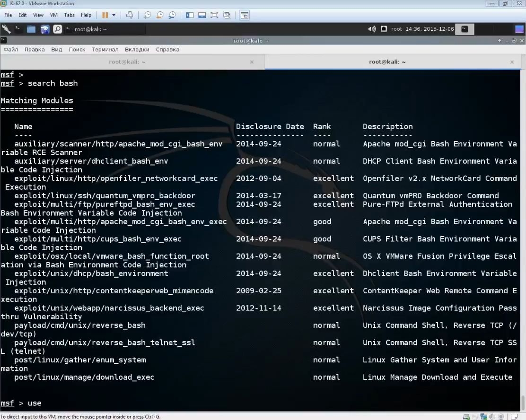The width and height of the screenshot is (526, 420).
Task: Click the 2009-02-25 disclosure date
Action: pyautogui.click(x=259, y=291)
